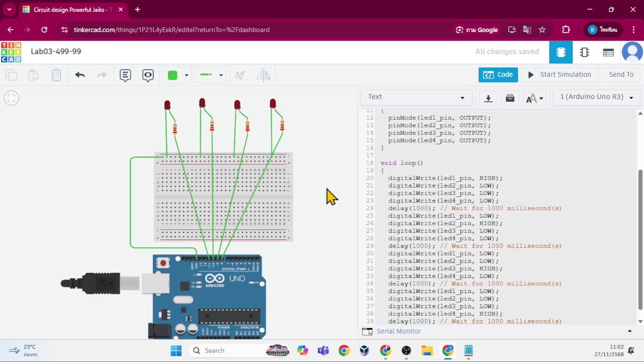Redo the last action

102,75
